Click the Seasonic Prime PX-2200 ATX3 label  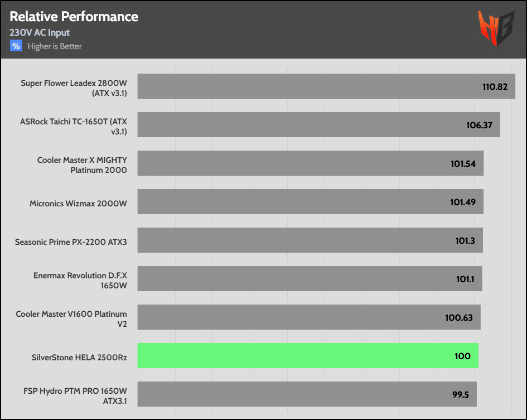71,242
